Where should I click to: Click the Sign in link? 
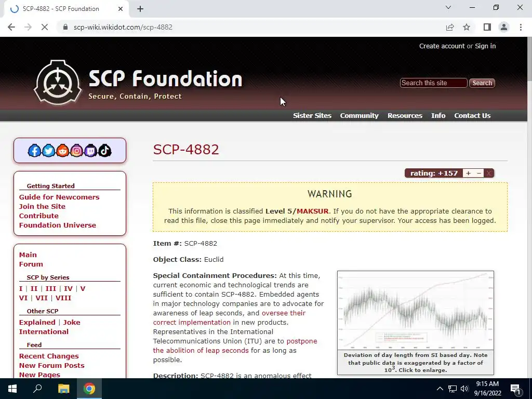485,46
